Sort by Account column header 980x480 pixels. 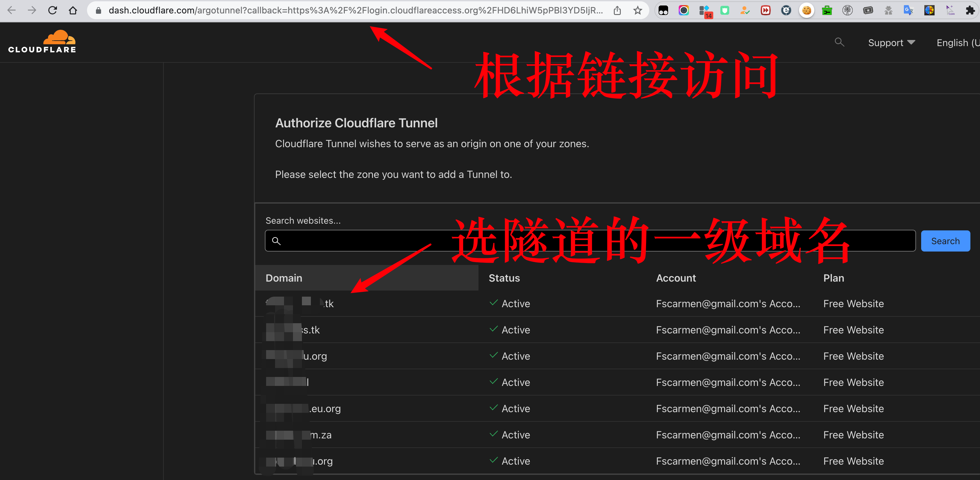point(676,278)
